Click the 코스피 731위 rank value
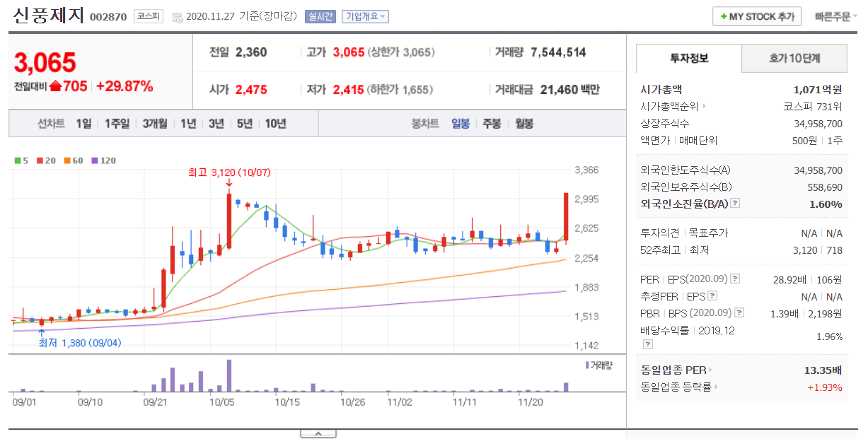 [813, 107]
